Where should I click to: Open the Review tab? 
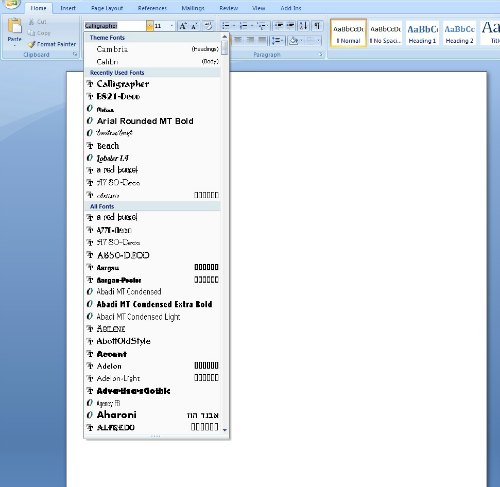[x=229, y=8]
